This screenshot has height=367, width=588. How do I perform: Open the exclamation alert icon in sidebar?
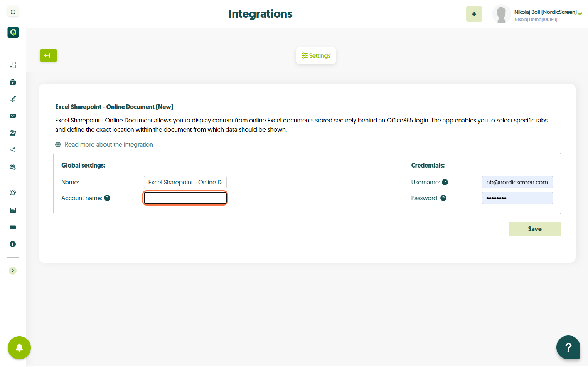[x=13, y=244]
